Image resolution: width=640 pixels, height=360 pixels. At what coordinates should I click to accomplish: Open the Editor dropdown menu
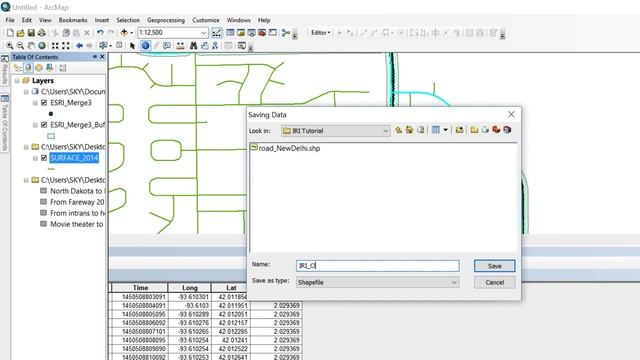(x=320, y=33)
